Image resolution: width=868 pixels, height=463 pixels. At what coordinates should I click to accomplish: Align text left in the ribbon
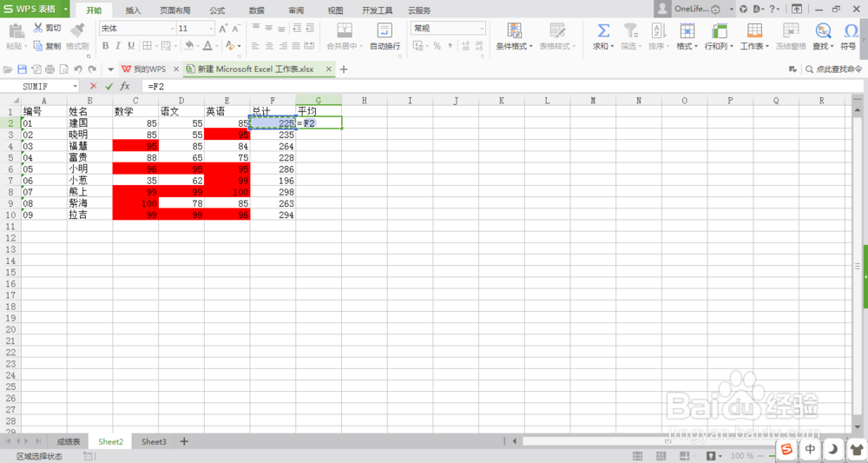pyautogui.click(x=255, y=46)
